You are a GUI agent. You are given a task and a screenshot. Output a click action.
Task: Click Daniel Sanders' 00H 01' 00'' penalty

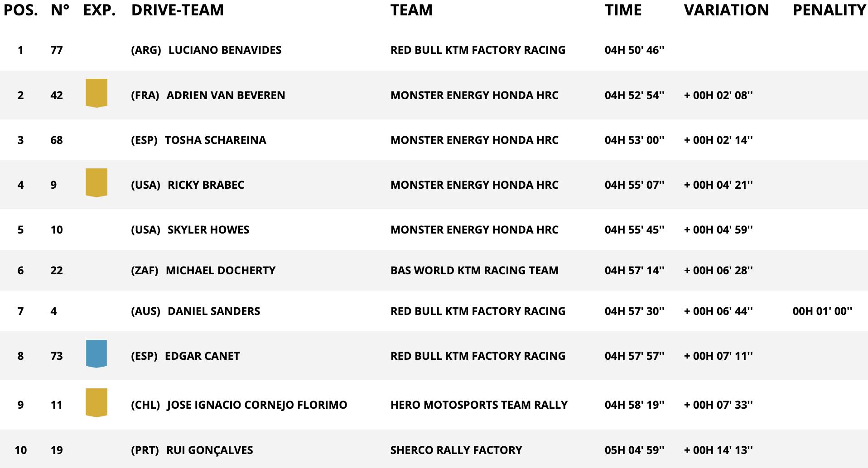822,311
